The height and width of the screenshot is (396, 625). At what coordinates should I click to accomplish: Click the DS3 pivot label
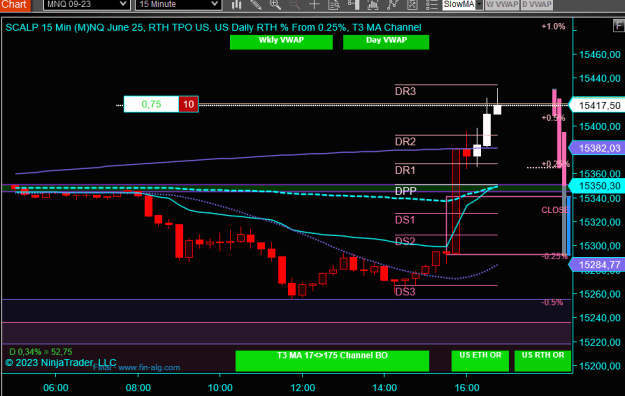pos(405,292)
